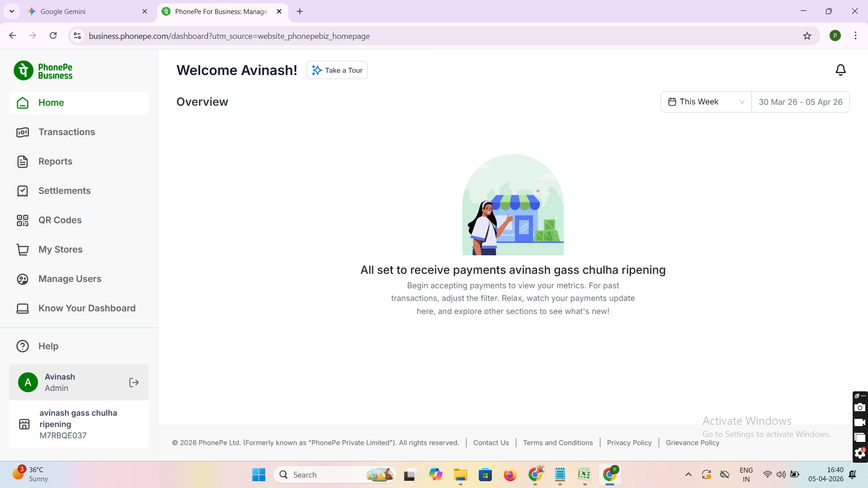This screenshot has height=488, width=868.
Task: Click the taskbar Search box
Action: click(x=335, y=475)
